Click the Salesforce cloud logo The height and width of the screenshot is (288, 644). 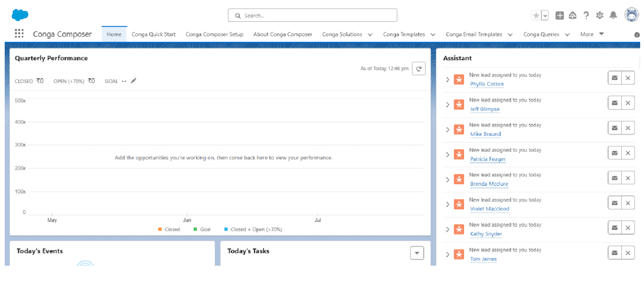(x=20, y=15)
